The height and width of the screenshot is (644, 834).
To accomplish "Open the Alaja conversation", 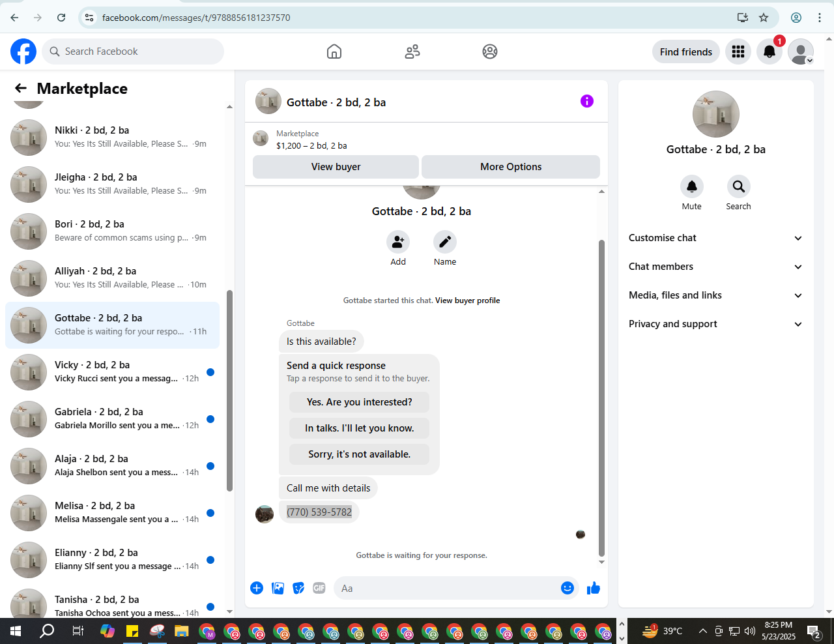I will point(112,466).
